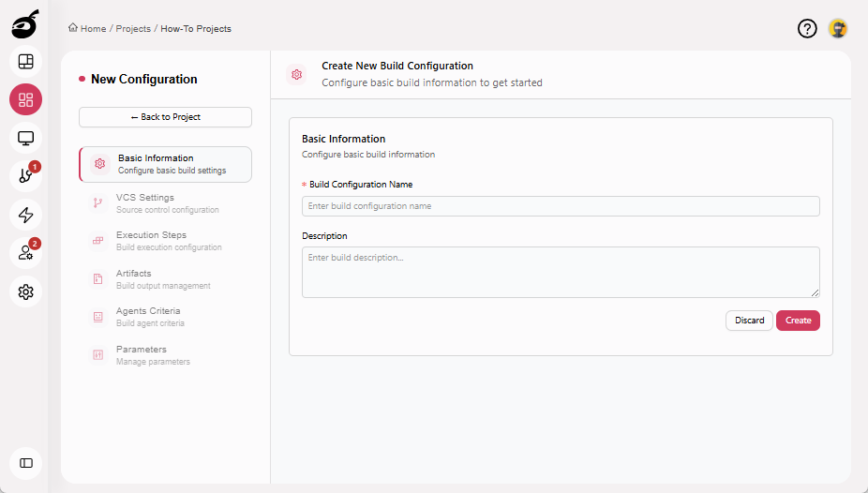Click the Discard button
Screen dimensions: 868x493
749,321
